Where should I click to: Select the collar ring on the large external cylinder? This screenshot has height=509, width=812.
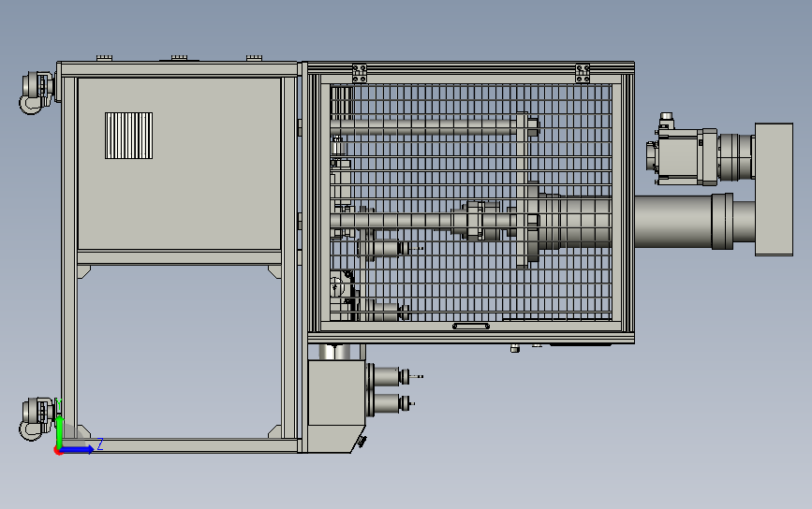(722, 222)
